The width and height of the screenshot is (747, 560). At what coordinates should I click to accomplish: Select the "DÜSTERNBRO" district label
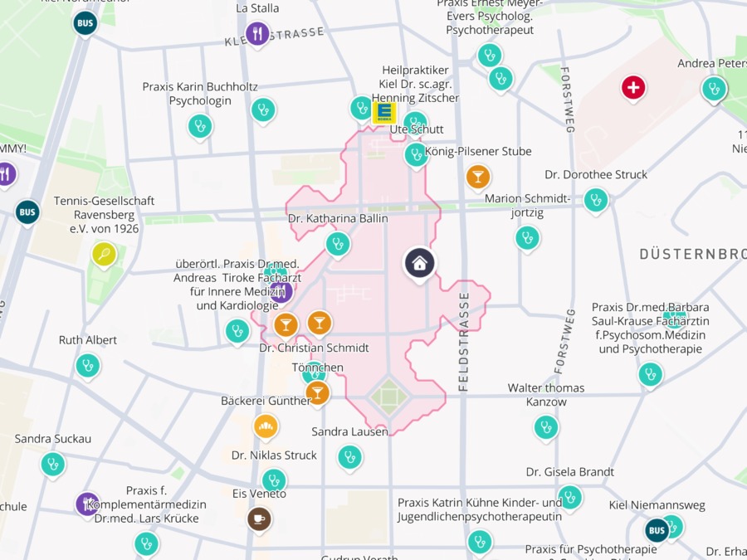pyautogui.click(x=693, y=254)
